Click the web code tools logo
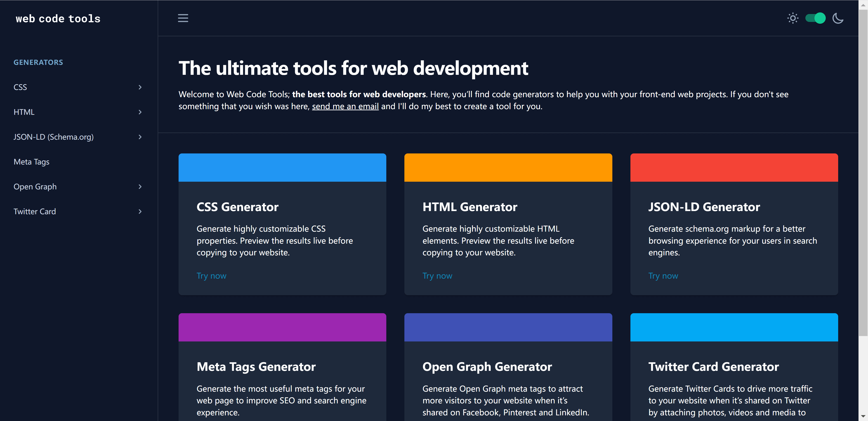Screen dimensions: 868x421 click(x=58, y=19)
